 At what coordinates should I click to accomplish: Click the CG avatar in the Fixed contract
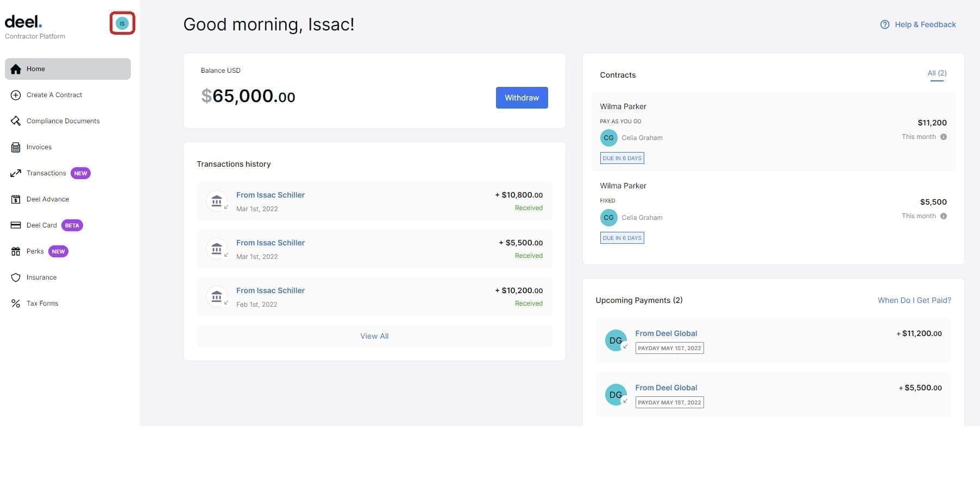click(x=608, y=218)
